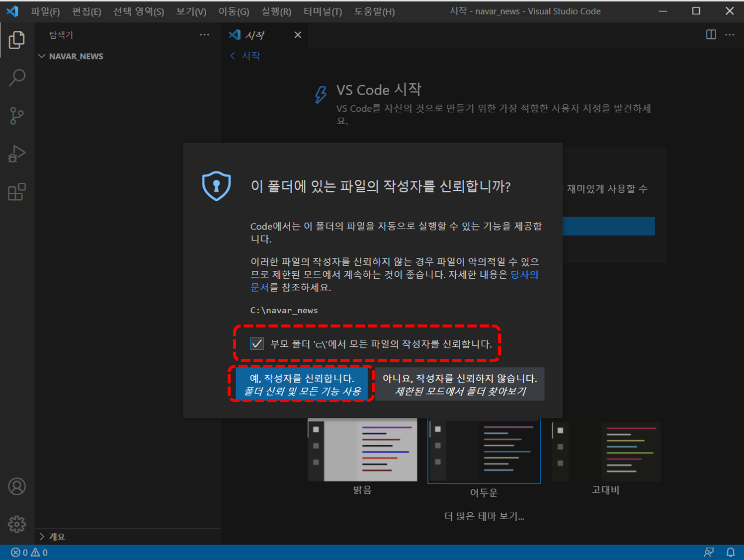Open the Source Control view icon
This screenshot has width=744, height=560.
[17, 116]
